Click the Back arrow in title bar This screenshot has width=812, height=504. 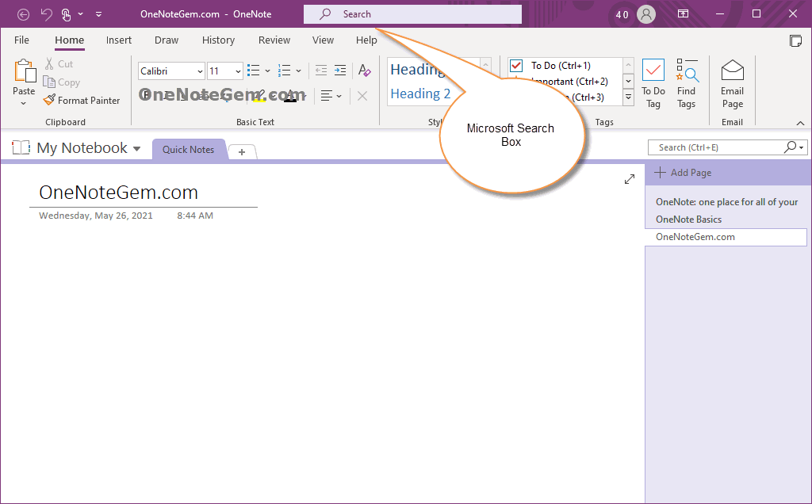tap(24, 14)
